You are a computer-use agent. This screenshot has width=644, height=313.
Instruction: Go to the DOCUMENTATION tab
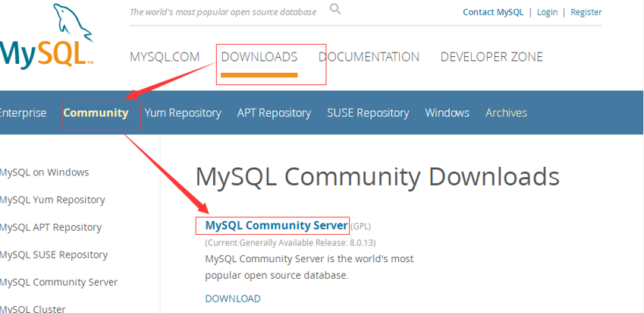369,57
